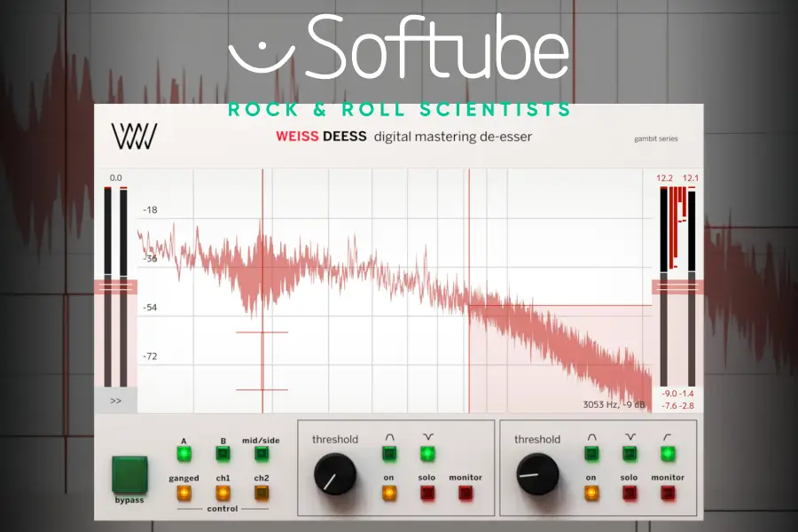Solo the first de-esser band

427,493
